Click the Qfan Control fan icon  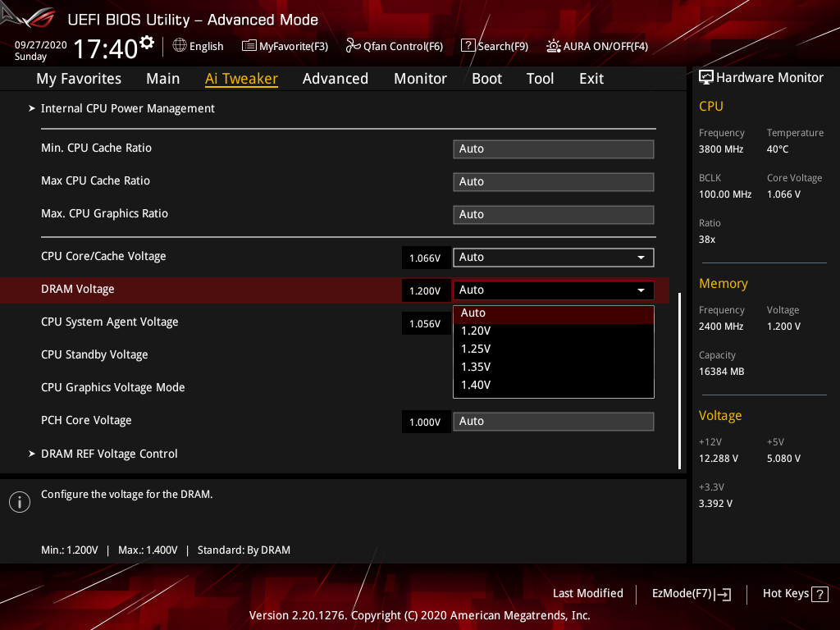353,46
